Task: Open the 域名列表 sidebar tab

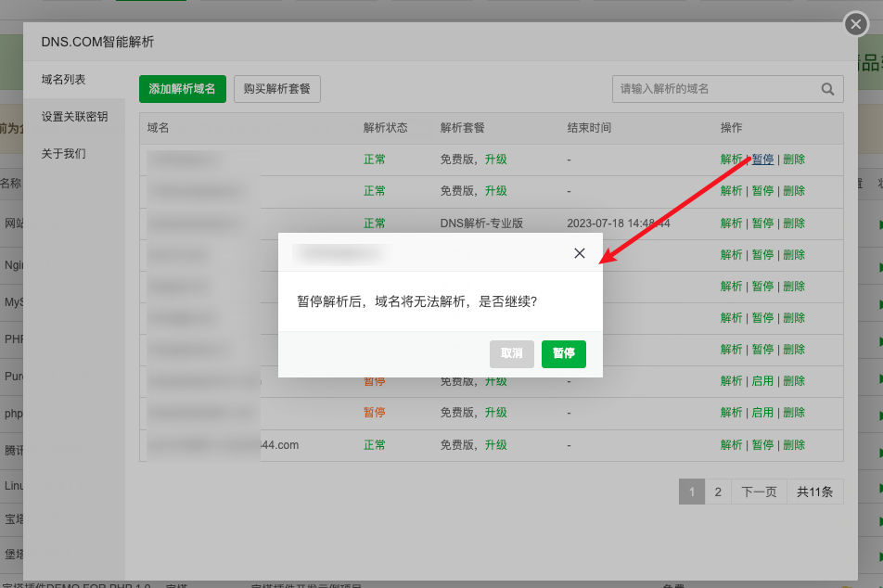Action: [x=63, y=80]
